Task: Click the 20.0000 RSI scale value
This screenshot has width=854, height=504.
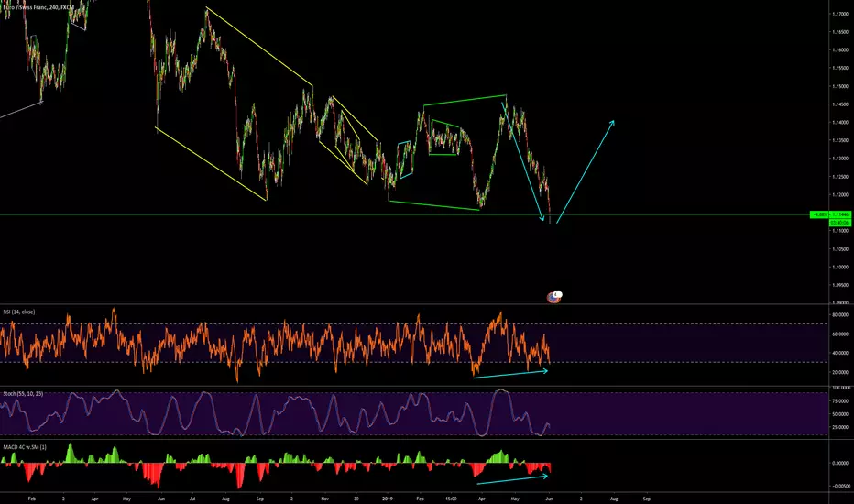Action: 840,373
